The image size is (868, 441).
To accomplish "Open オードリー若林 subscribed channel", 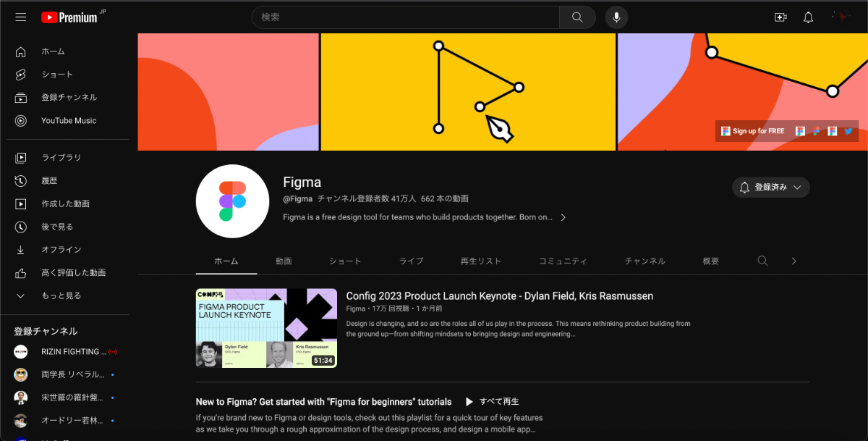I will click(68, 421).
